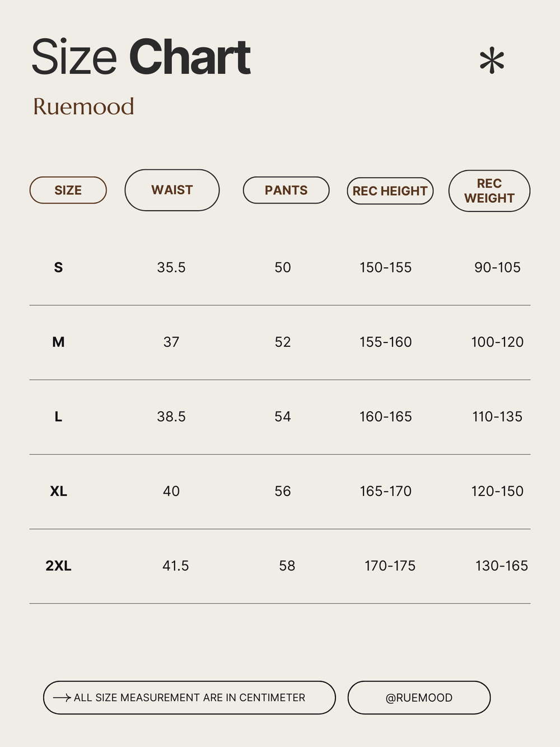
Task: Click the REC WEIGHT column header
Action: [489, 191]
